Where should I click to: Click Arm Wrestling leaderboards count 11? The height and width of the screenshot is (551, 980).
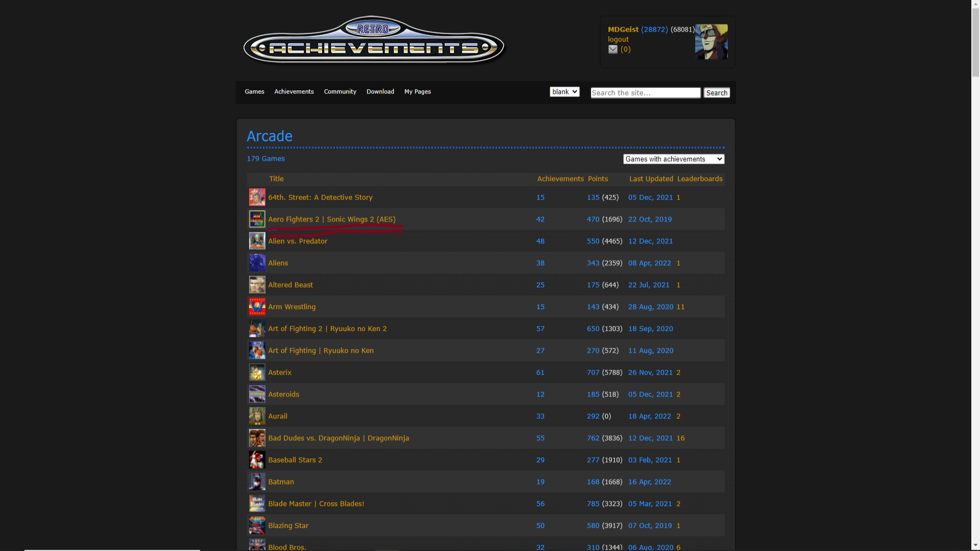pyautogui.click(x=680, y=307)
